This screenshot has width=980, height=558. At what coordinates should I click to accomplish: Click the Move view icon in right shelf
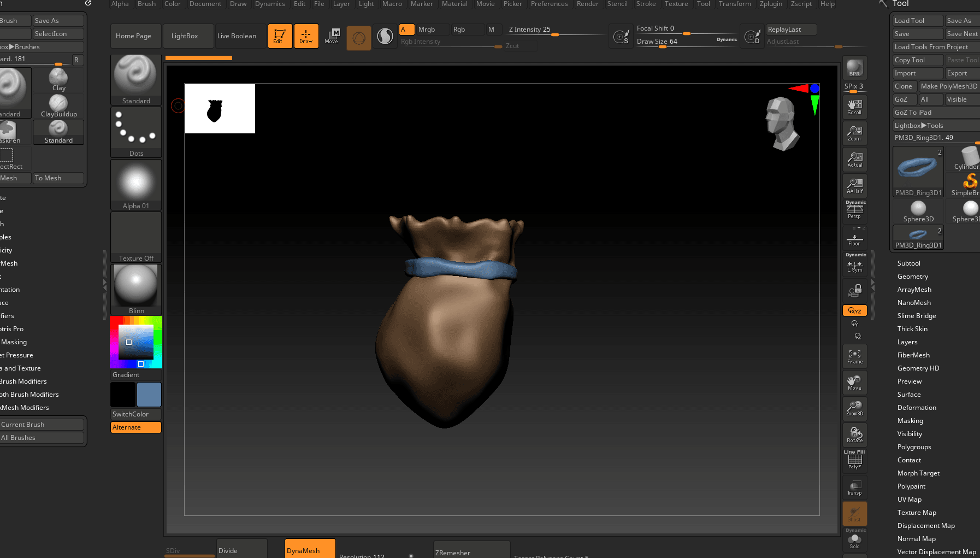coord(854,383)
